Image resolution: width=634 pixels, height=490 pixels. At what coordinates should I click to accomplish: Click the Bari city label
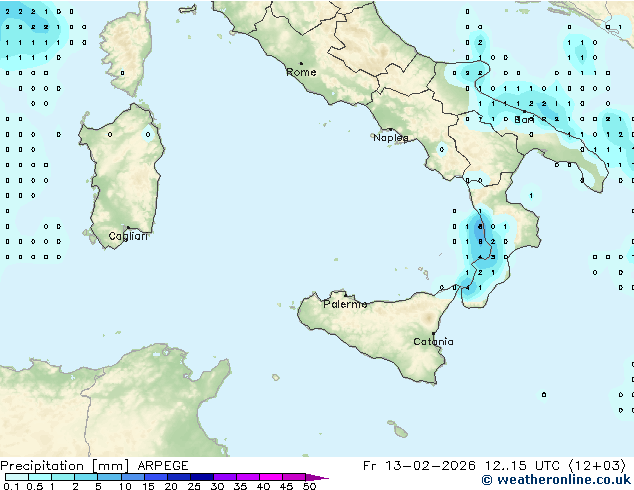(524, 120)
